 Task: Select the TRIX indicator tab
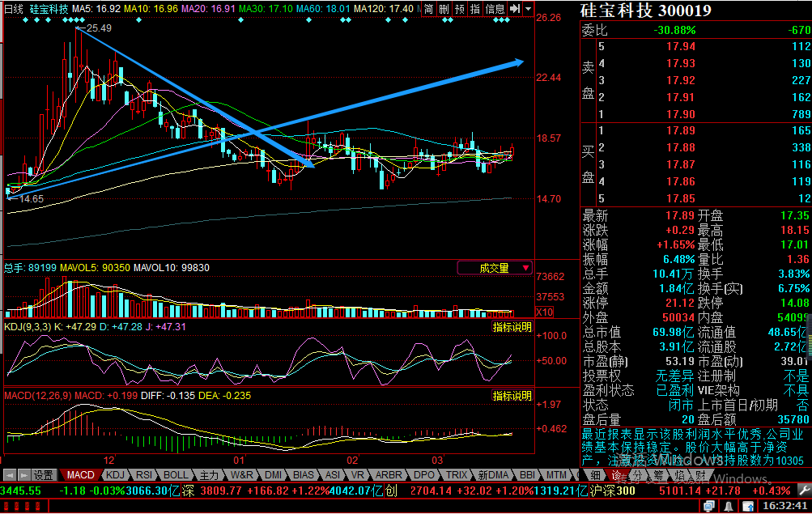pos(457,474)
